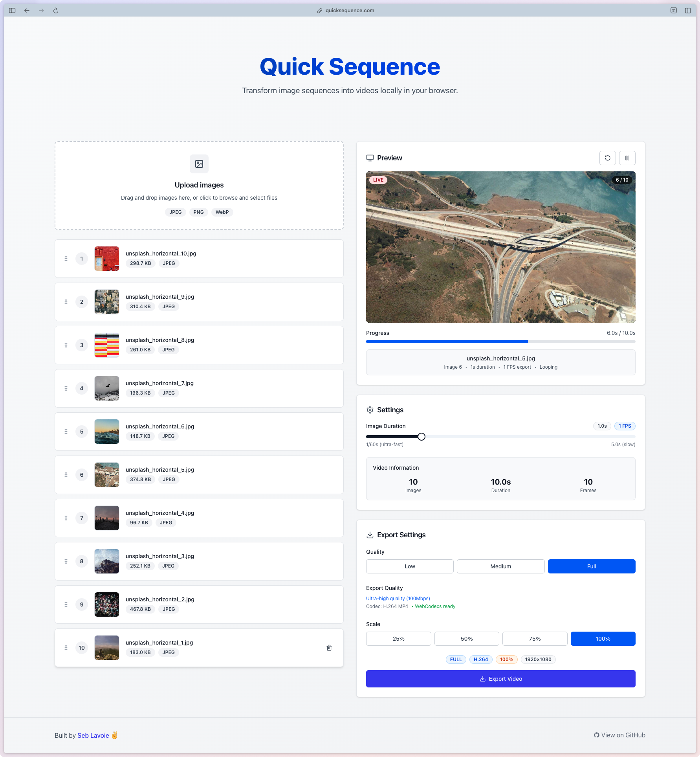The image size is (700, 757).
Task: Reload the page in browser
Action: coord(56,11)
